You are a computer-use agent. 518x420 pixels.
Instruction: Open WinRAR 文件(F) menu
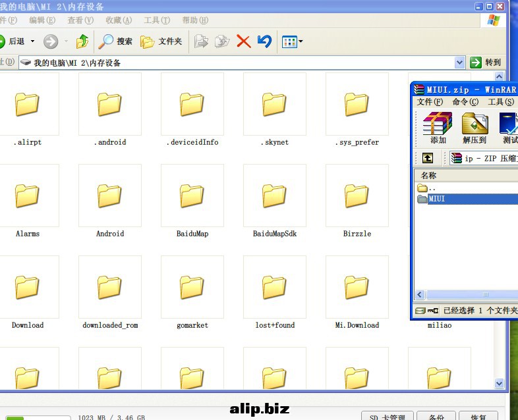(430, 102)
